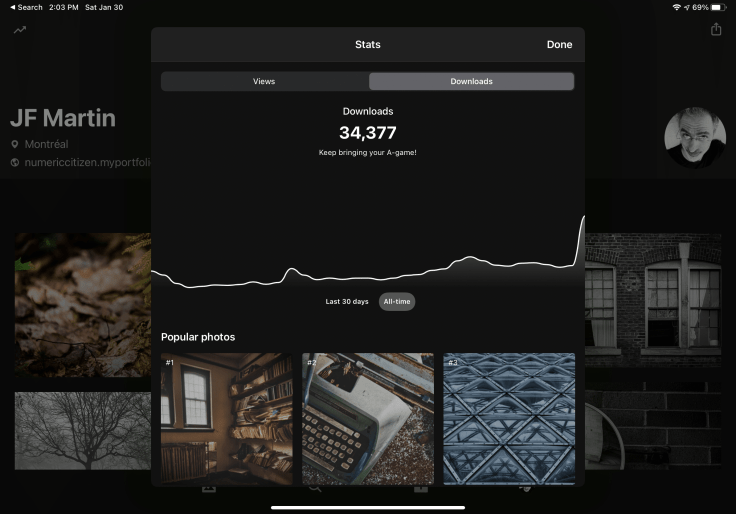
Task: Click the Keep bringing your A-game message
Action: [368, 153]
